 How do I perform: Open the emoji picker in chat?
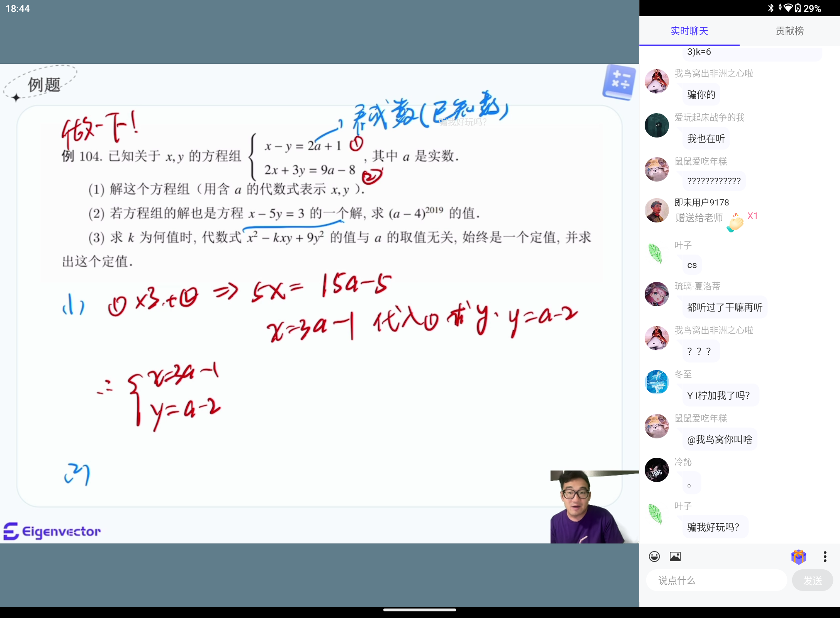(x=654, y=557)
